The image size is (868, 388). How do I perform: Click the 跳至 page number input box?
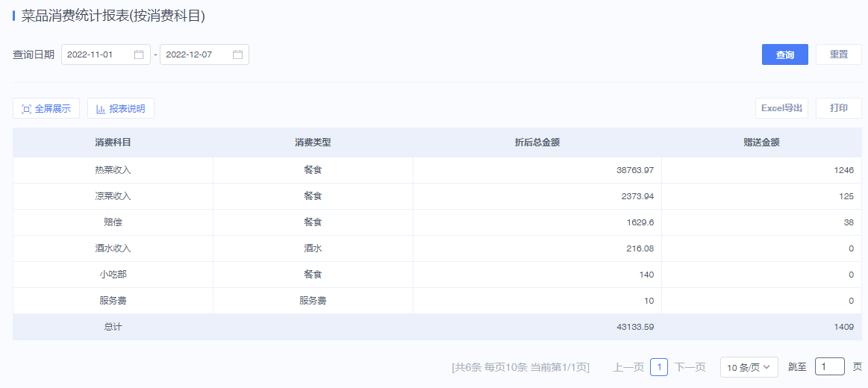(830, 366)
